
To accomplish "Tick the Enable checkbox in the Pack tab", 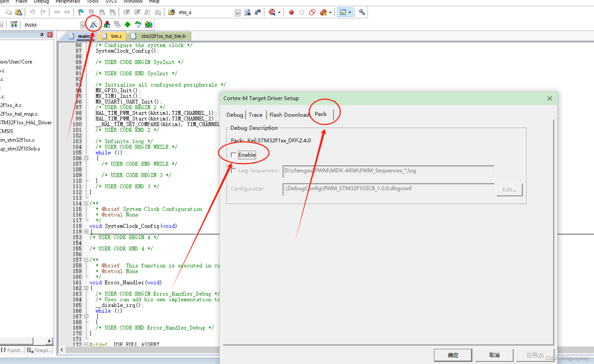I will 233,155.
